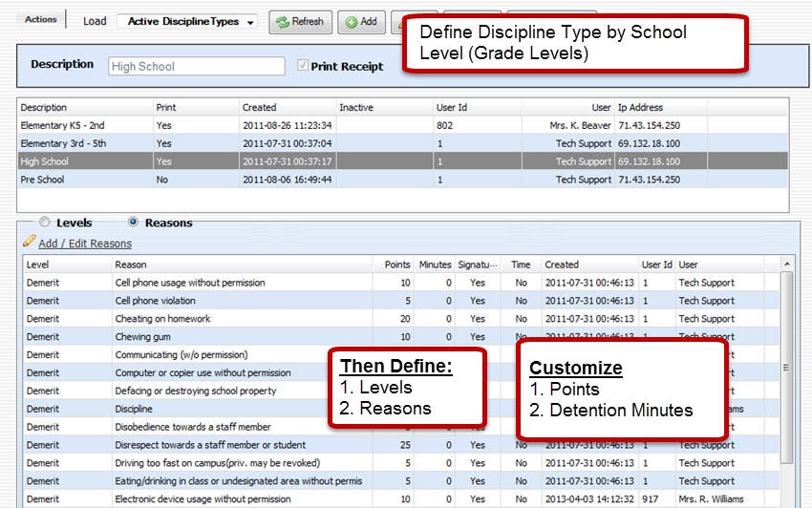Select the Elementary K5 - 2nd row

pyautogui.click(x=403, y=125)
